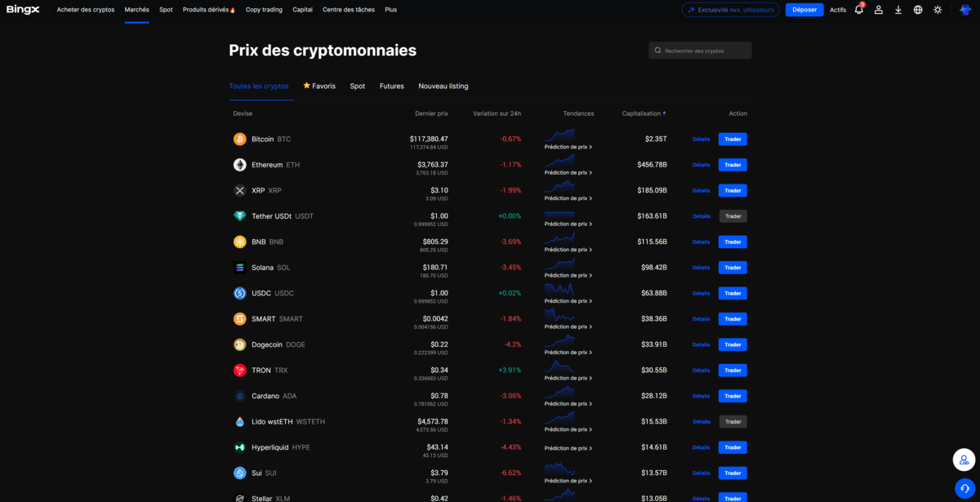Sort by Capitalisation column arrow
Image resolution: width=980 pixels, height=502 pixels.
[x=664, y=113]
